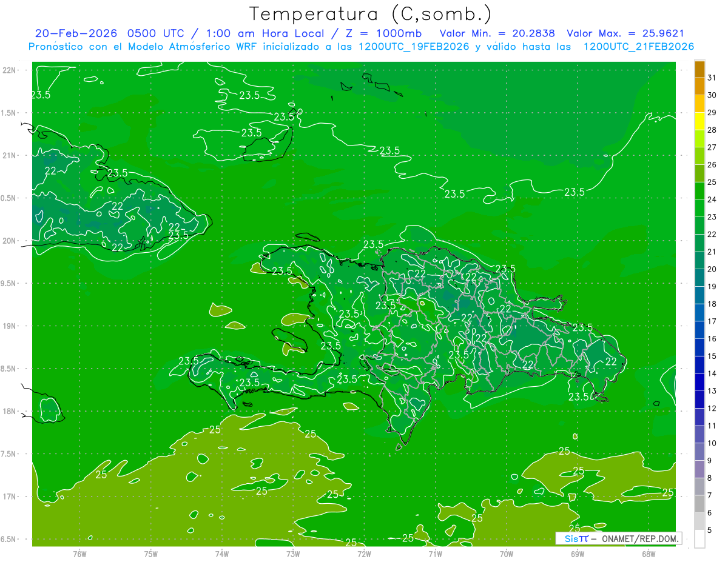Click the '18' value on the color scale
The image size is (728, 562).
(x=712, y=304)
